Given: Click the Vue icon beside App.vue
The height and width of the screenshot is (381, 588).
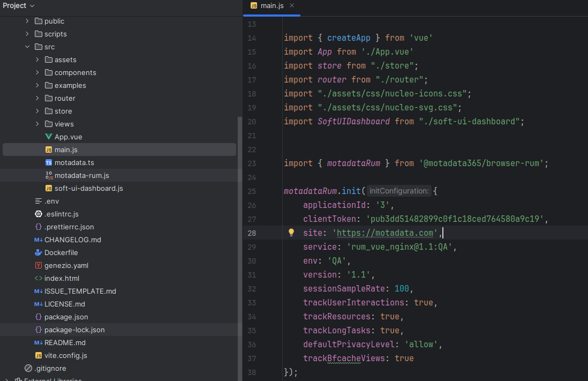Looking at the screenshot, I should [49, 137].
